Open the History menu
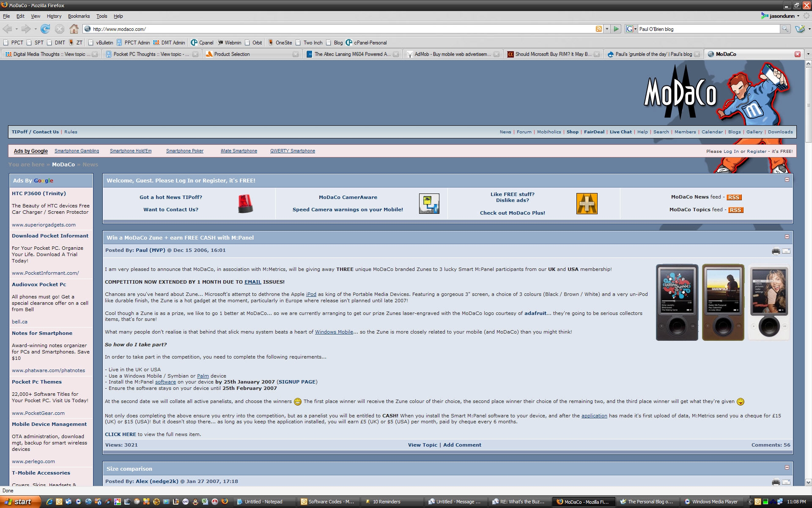This screenshot has width=812, height=508. [x=54, y=16]
